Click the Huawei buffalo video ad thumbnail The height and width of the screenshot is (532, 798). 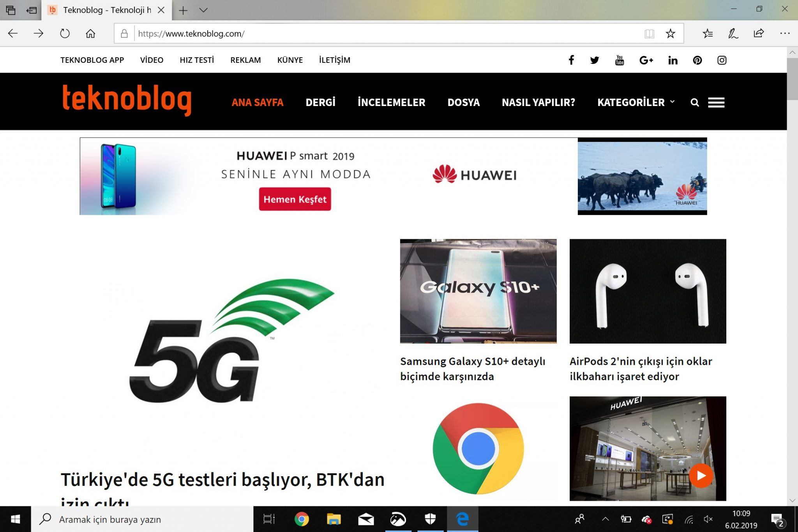642,176
